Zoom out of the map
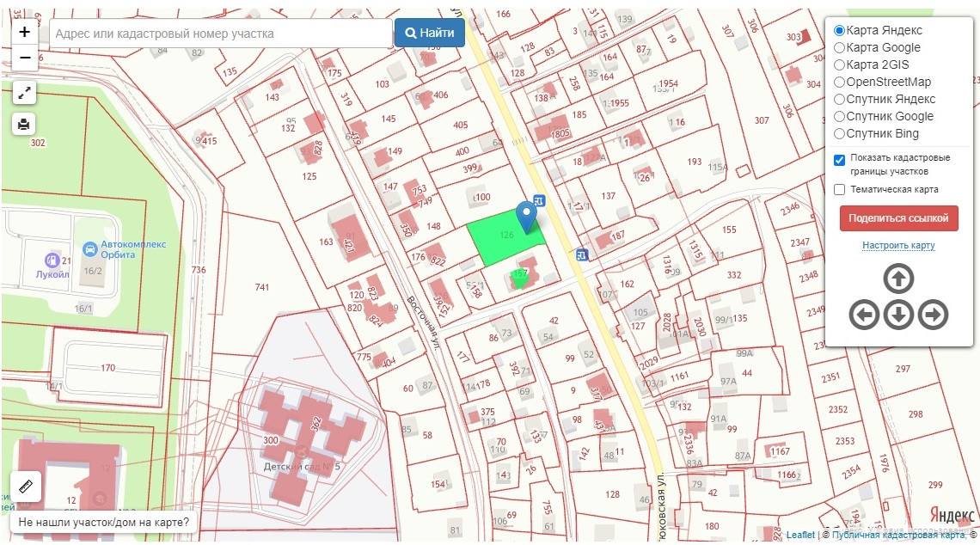The image size is (980, 545). (24, 58)
